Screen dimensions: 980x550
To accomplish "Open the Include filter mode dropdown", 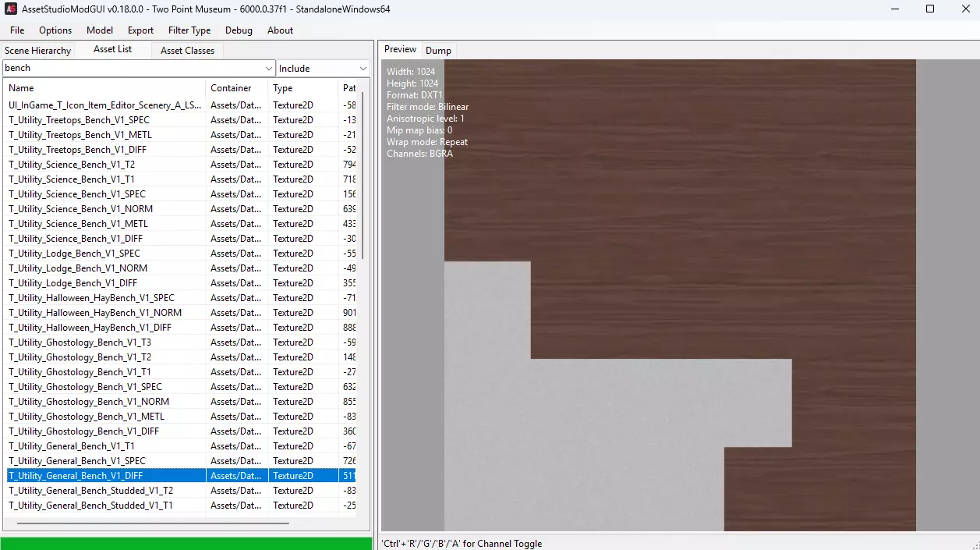I will (x=323, y=69).
